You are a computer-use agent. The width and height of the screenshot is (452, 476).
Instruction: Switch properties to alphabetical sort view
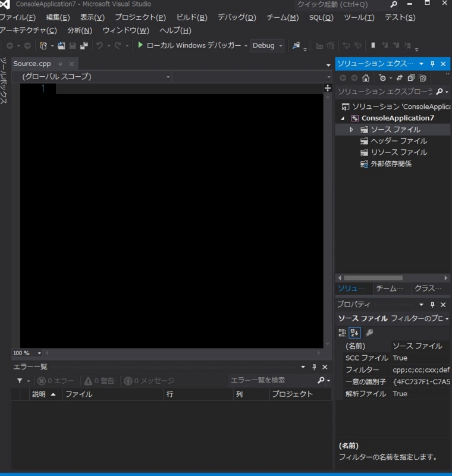point(354,333)
